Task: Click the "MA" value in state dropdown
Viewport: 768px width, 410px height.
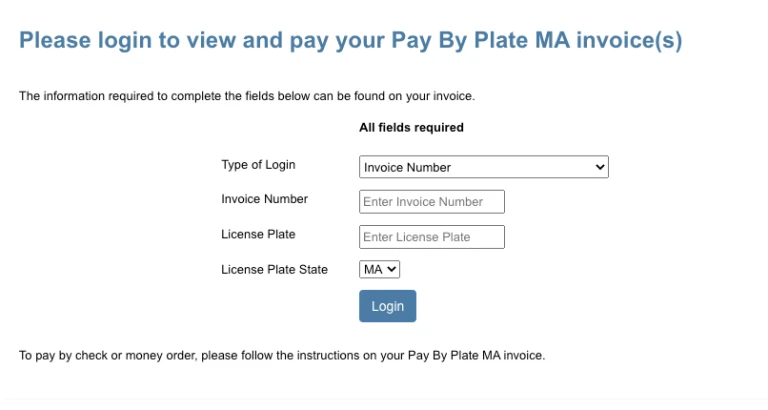Action: point(372,269)
